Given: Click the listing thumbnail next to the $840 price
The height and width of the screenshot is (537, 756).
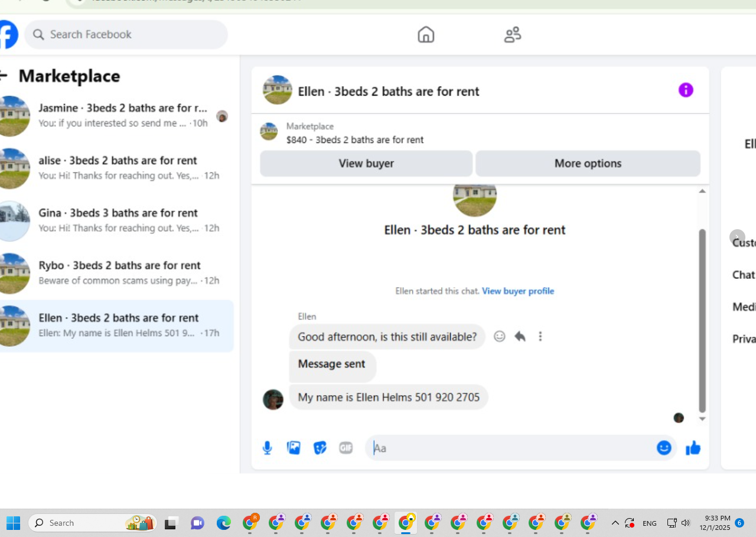Looking at the screenshot, I should point(269,132).
